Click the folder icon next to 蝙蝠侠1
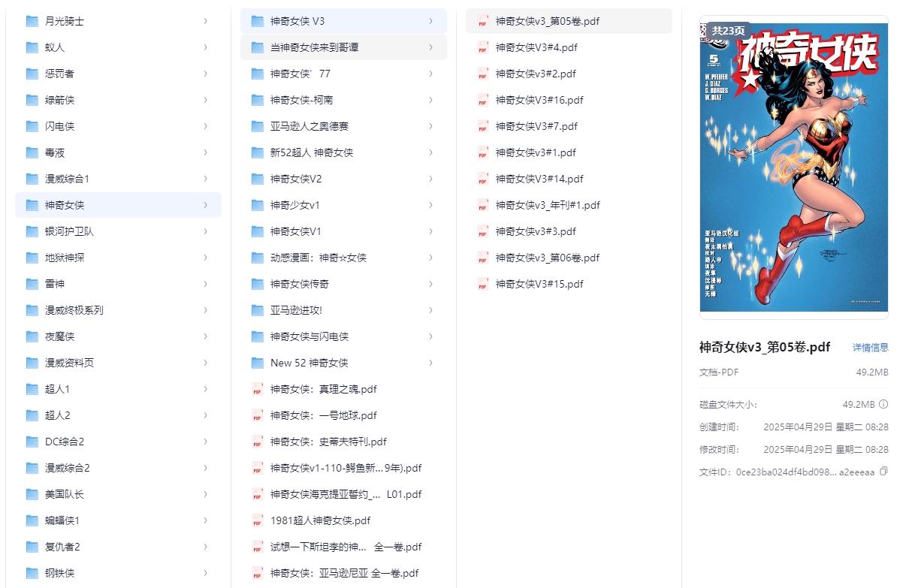This screenshot has width=906, height=588. click(32, 520)
